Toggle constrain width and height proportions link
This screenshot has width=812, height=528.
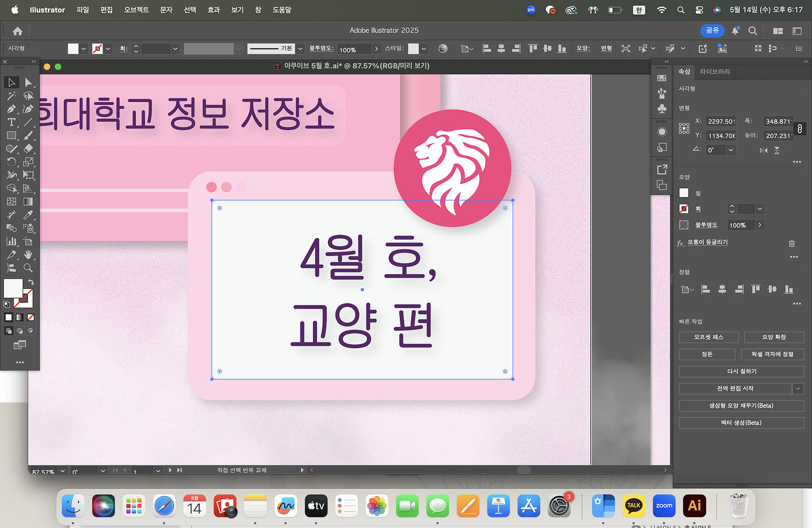(x=800, y=129)
